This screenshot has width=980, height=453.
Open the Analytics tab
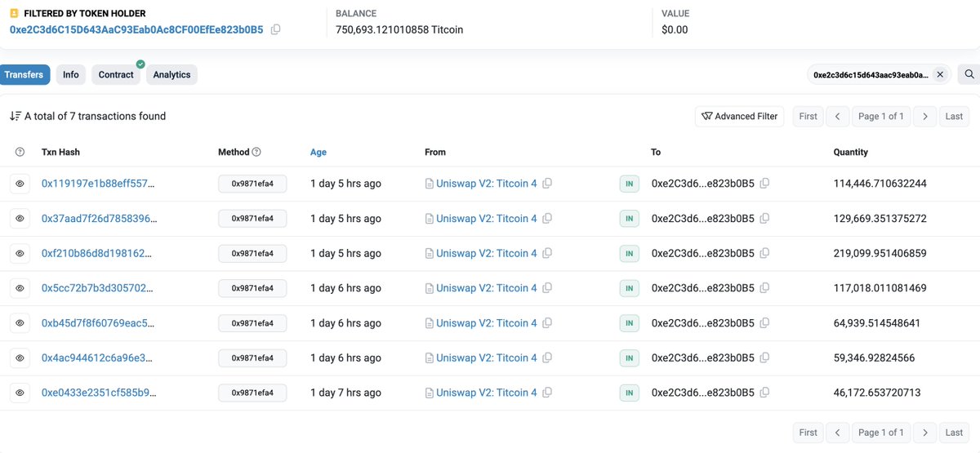pyautogui.click(x=171, y=74)
